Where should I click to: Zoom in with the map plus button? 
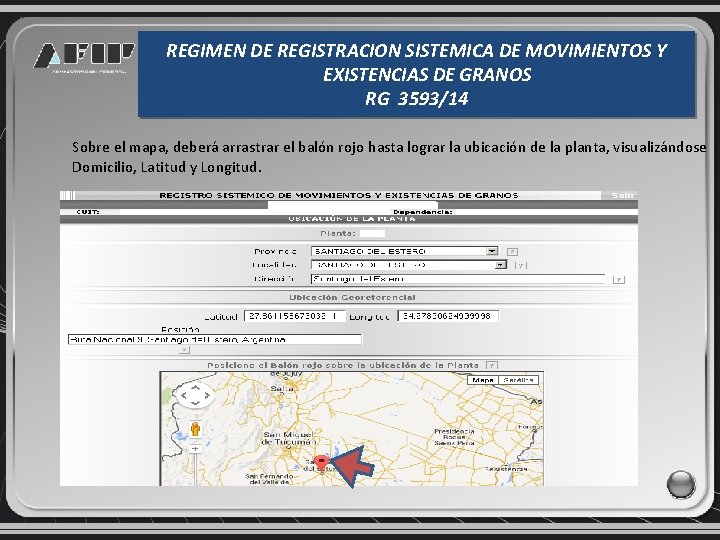[196, 449]
